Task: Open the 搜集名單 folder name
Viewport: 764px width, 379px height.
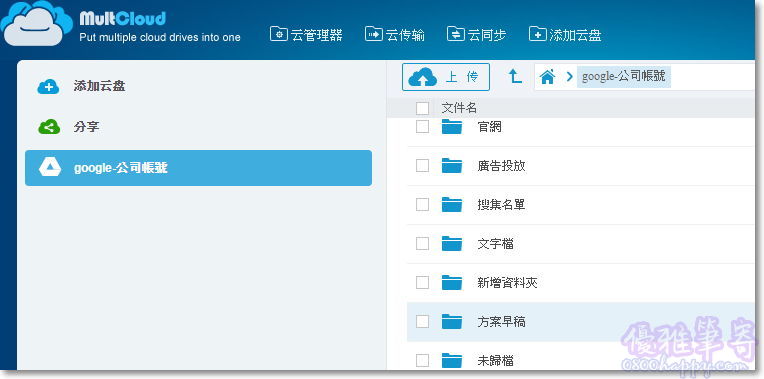Action: [501, 205]
